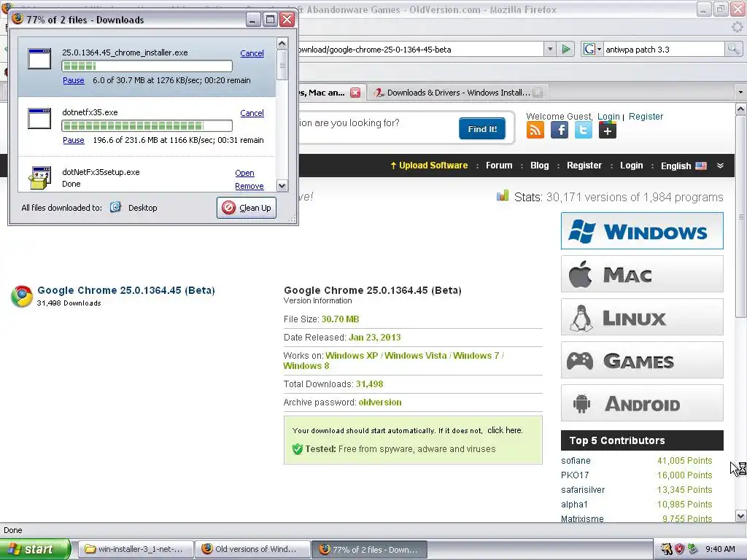
Task: Click the search magnifier icon
Action: [733, 49]
